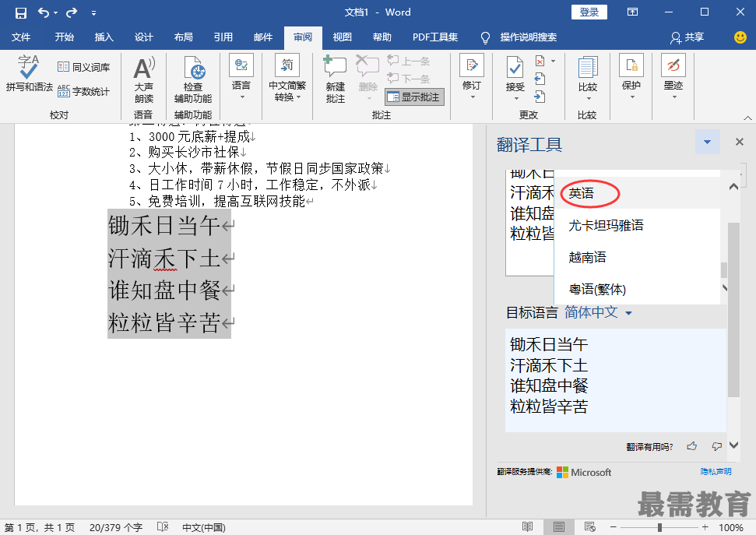Select 越南语 from the language list
The width and height of the screenshot is (756, 535).
637,257
